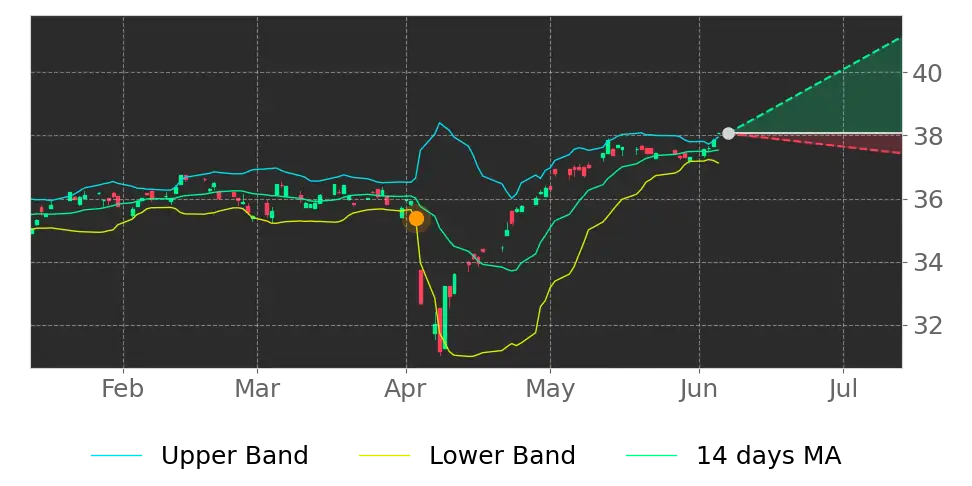Viewport: 972px width, 486px height.
Task: Click the 34 price label on the y-axis
Action: (927, 263)
